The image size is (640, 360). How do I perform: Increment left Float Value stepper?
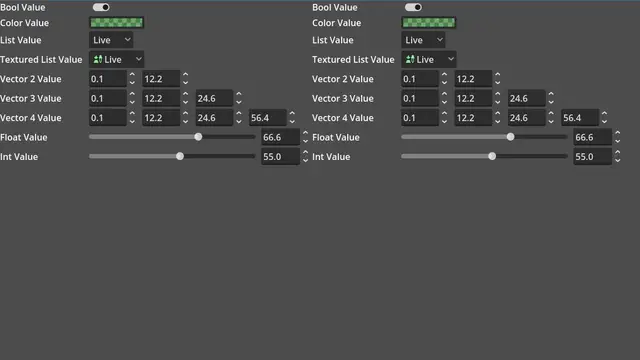(x=306, y=133)
